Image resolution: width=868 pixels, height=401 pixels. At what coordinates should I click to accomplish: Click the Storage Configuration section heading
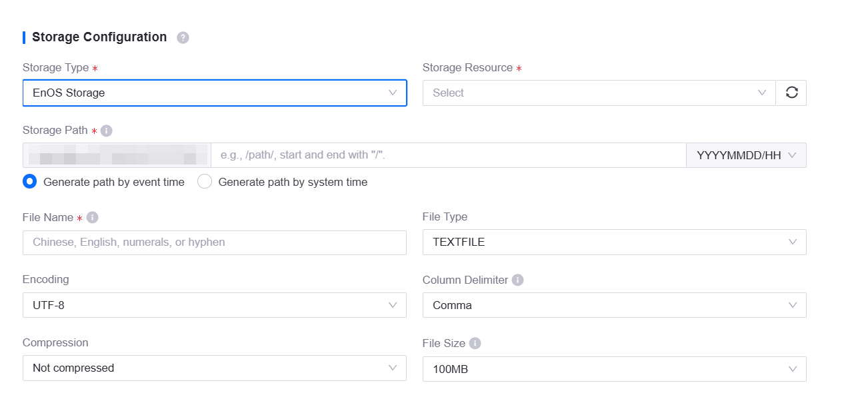coord(97,37)
